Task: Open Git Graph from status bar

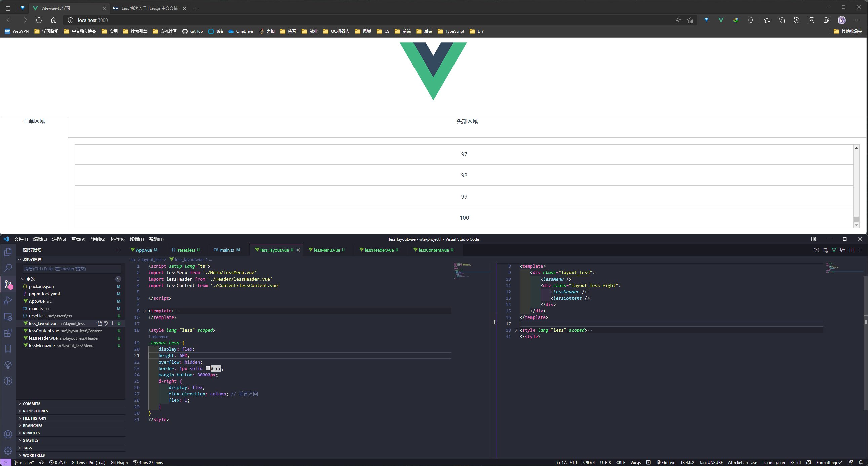Action: point(119,462)
